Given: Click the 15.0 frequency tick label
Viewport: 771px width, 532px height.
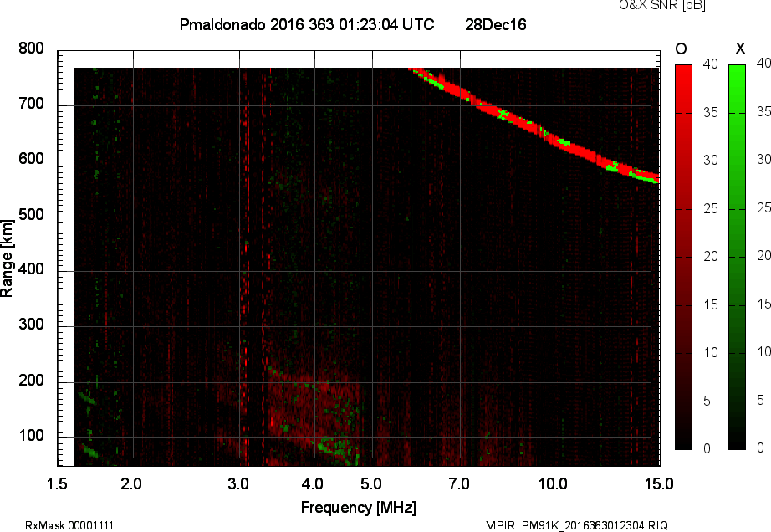Looking at the screenshot, I should coord(659,483).
